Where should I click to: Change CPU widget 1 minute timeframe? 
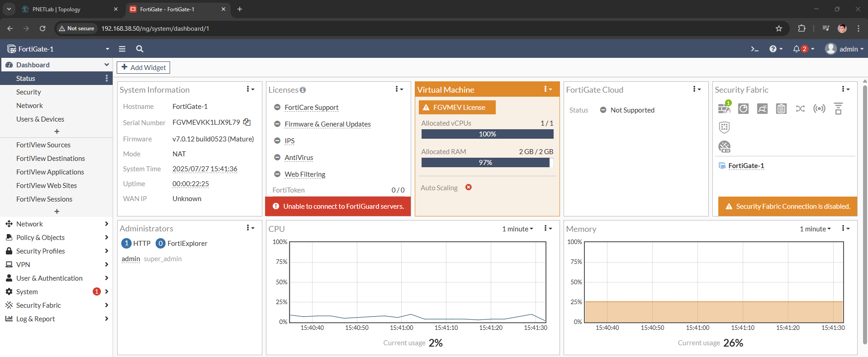coord(517,229)
